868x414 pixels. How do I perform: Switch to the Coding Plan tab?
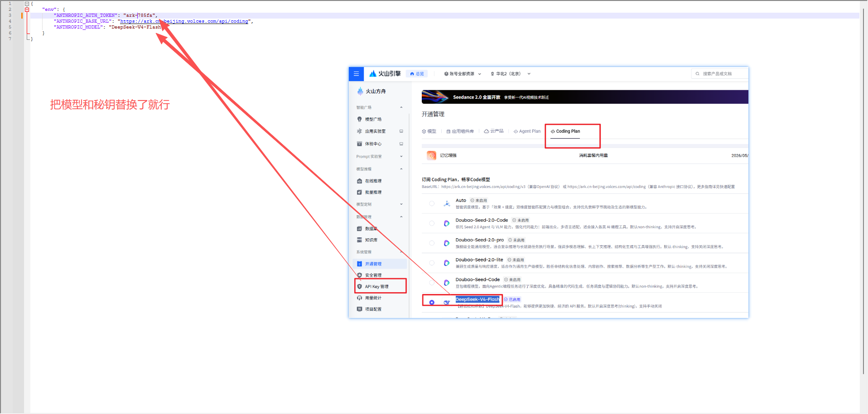tap(565, 131)
